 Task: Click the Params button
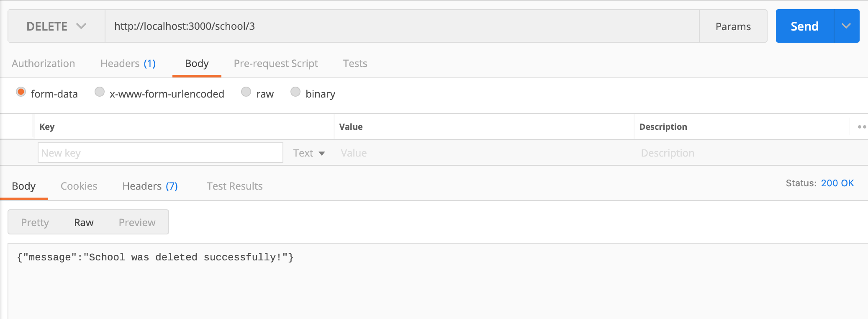click(x=733, y=26)
